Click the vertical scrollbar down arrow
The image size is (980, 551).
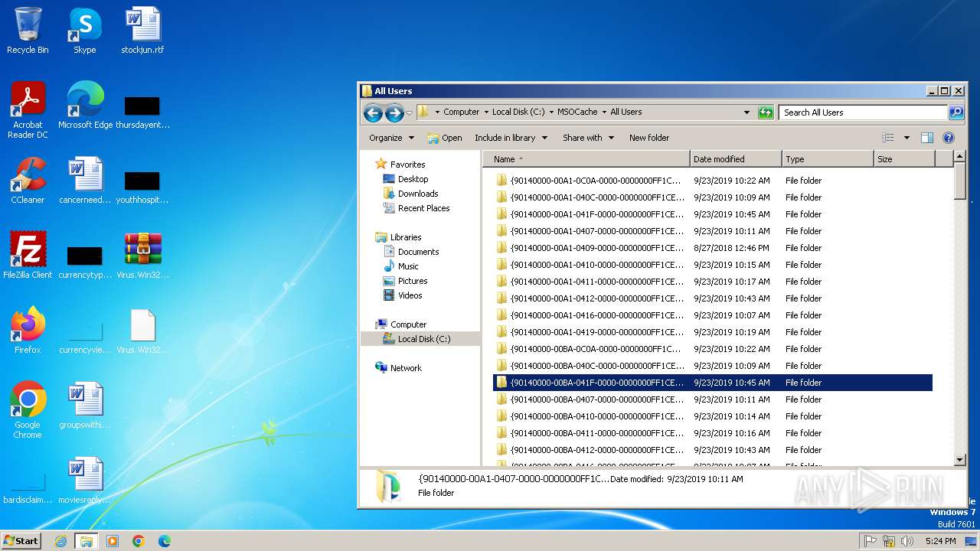[x=960, y=460]
